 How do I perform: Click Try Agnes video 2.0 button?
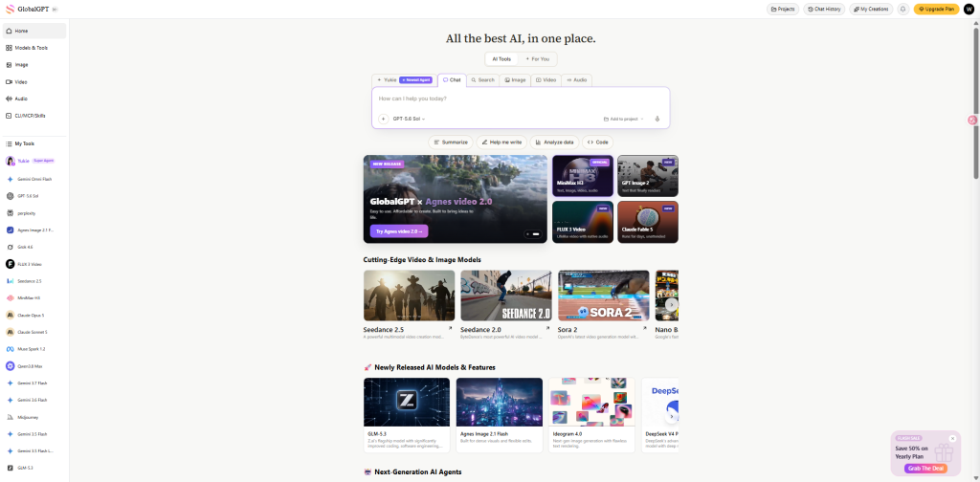click(399, 231)
